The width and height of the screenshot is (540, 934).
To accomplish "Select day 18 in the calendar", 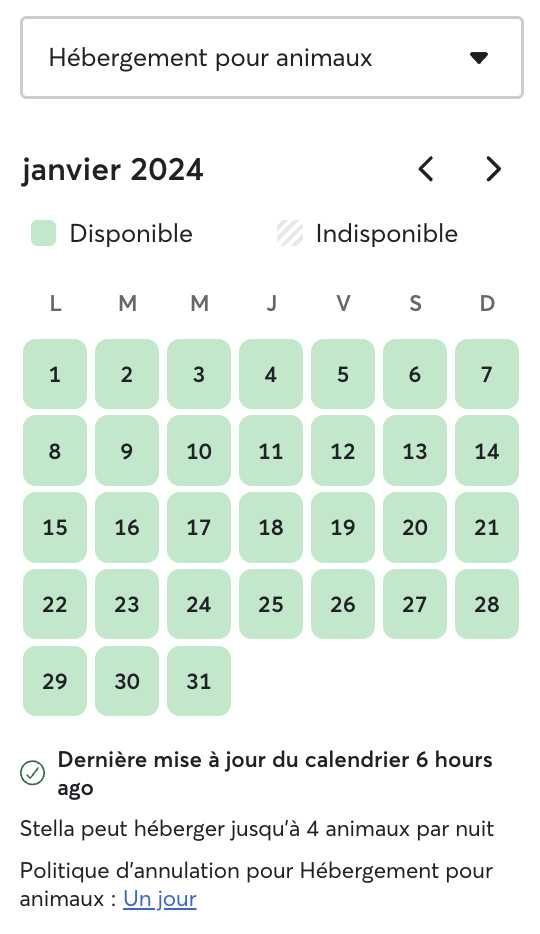I will coord(271,528).
